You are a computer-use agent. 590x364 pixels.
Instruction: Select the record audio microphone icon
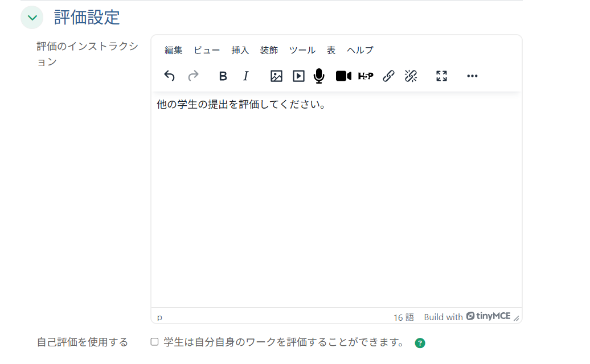pyautogui.click(x=318, y=76)
